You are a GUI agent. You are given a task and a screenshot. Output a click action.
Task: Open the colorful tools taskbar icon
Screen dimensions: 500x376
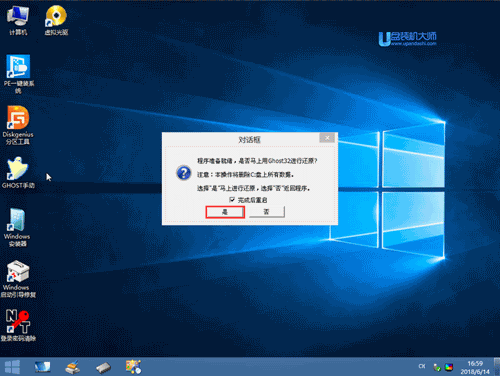133,366
